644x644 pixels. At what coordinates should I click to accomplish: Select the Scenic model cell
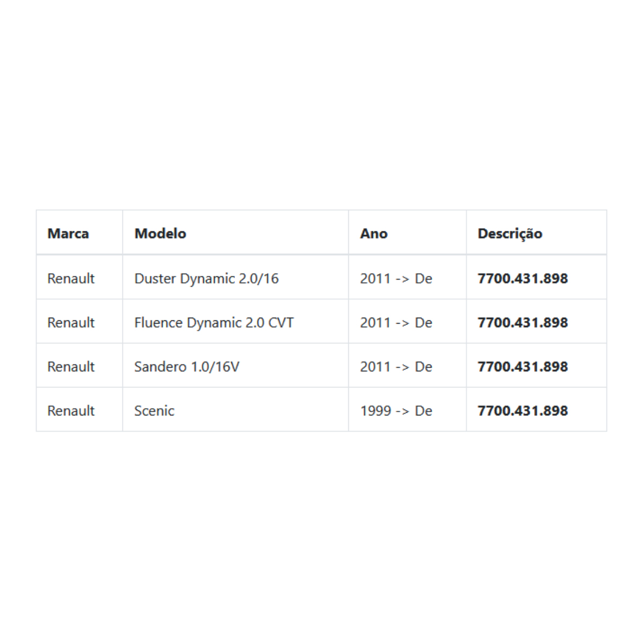pos(236,410)
